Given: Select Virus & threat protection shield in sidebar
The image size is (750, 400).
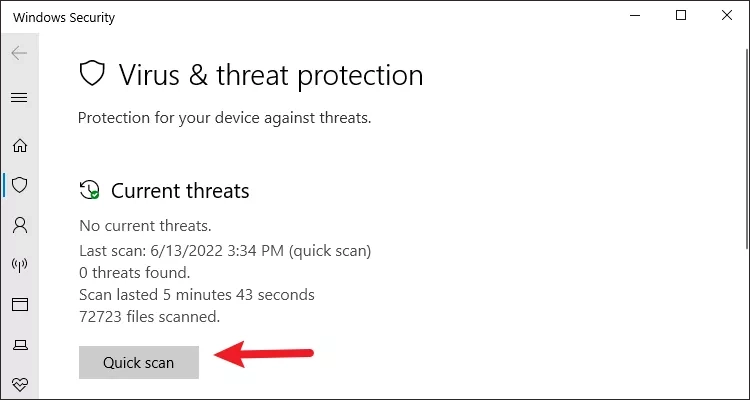Looking at the screenshot, I should click(x=20, y=185).
